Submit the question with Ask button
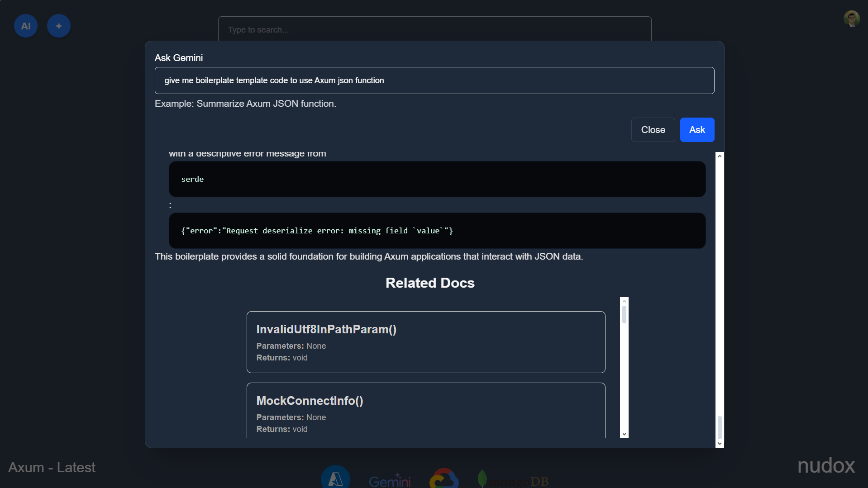Screen dimensions: 868x488 (x=697, y=130)
